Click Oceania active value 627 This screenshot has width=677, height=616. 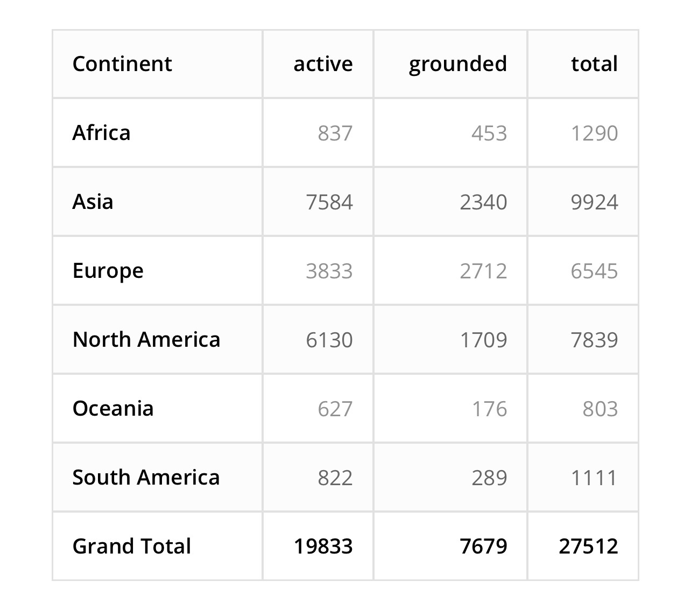(335, 409)
